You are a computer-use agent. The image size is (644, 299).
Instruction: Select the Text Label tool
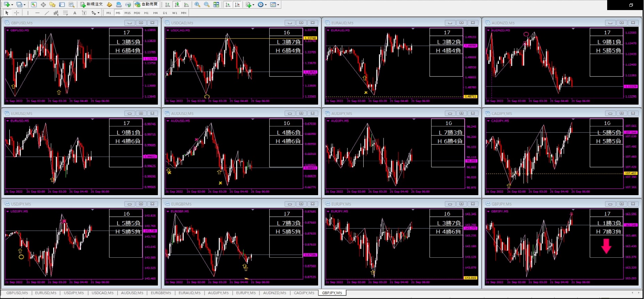click(x=84, y=13)
